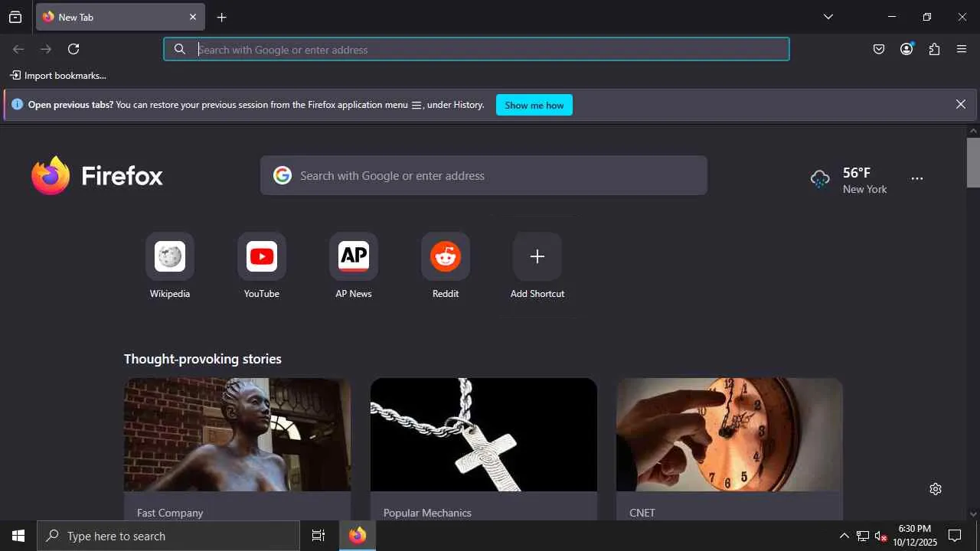Go back one page

18,50
